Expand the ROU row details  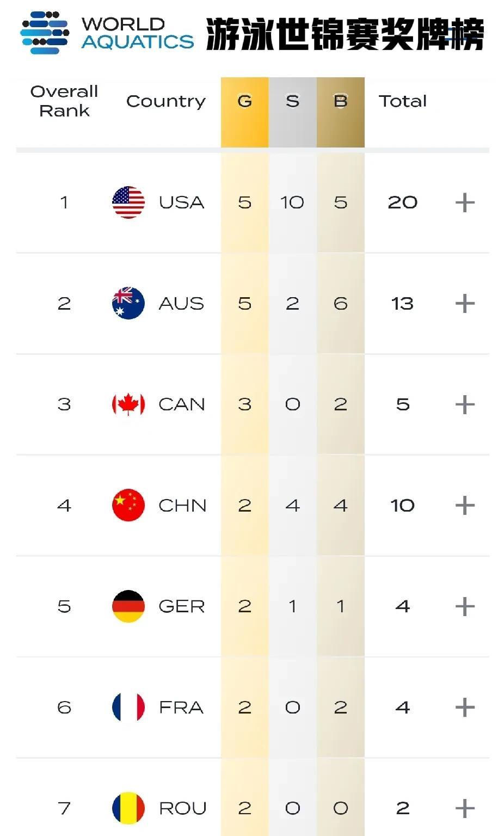pyautogui.click(x=465, y=808)
